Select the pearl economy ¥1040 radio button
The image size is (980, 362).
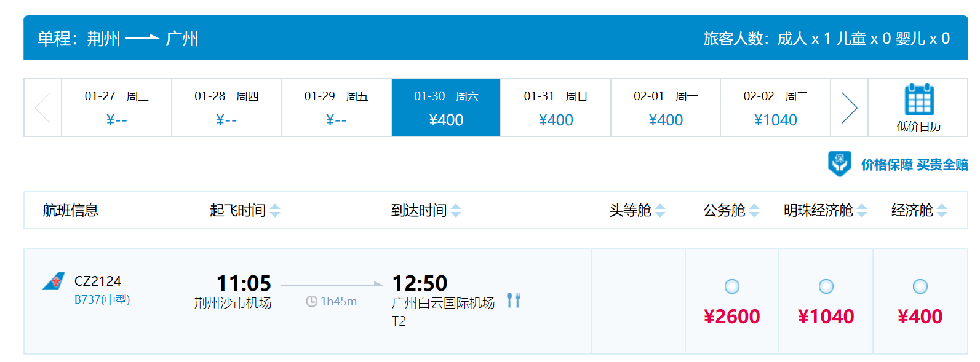pos(826,286)
